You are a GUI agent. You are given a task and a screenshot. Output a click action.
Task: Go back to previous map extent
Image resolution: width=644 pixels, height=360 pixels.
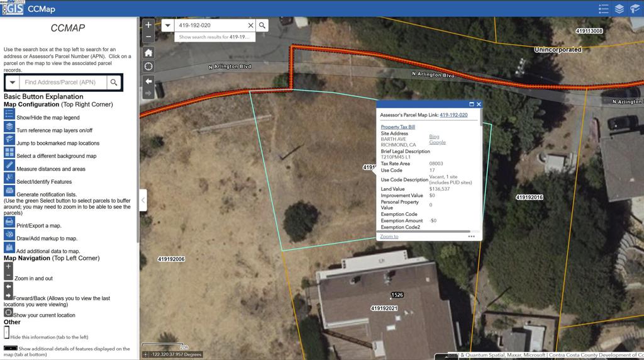tap(148, 81)
